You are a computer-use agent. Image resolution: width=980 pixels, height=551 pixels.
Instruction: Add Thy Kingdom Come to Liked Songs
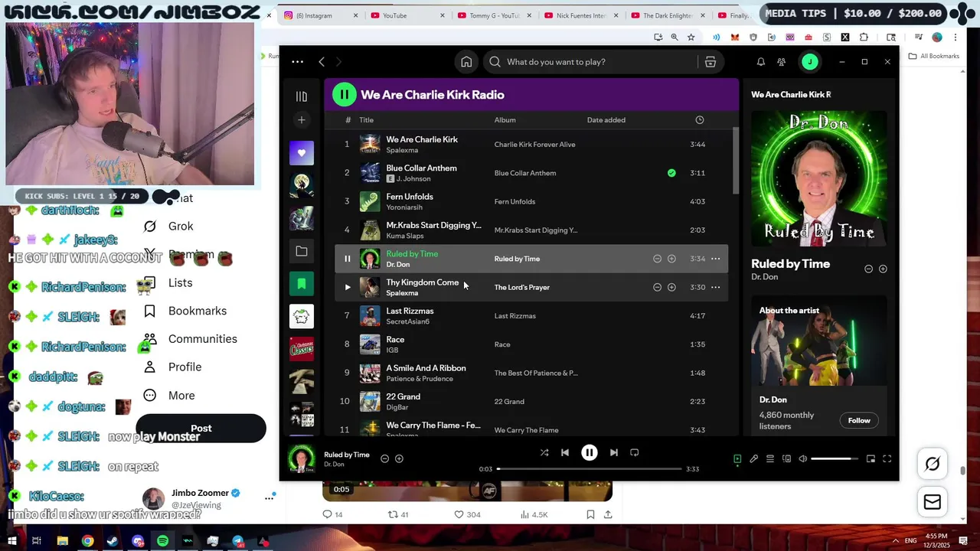pos(671,287)
